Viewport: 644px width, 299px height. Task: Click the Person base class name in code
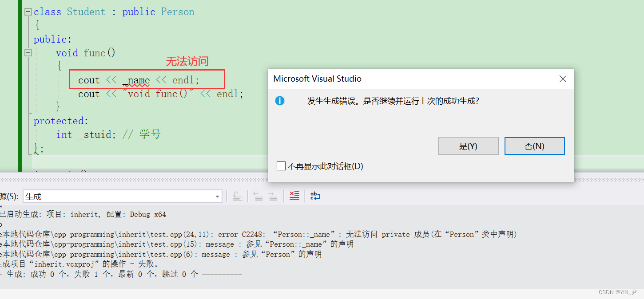(x=178, y=12)
